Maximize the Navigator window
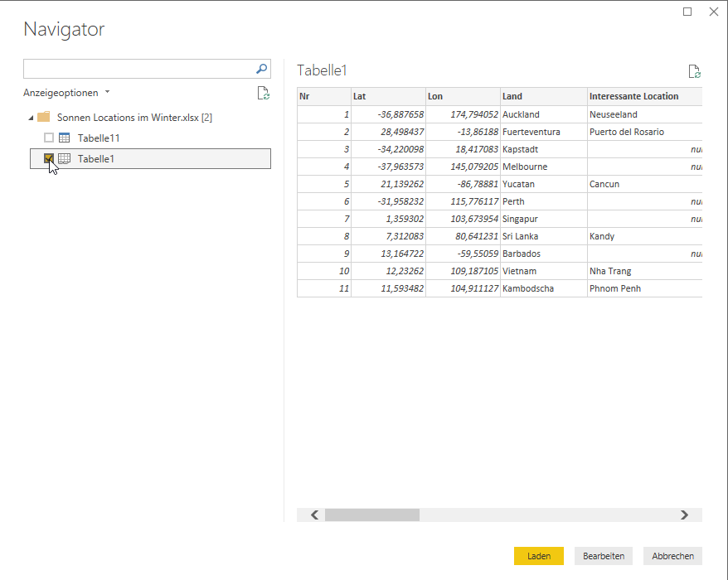The height and width of the screenshot is (580, 728). [687, 12]
